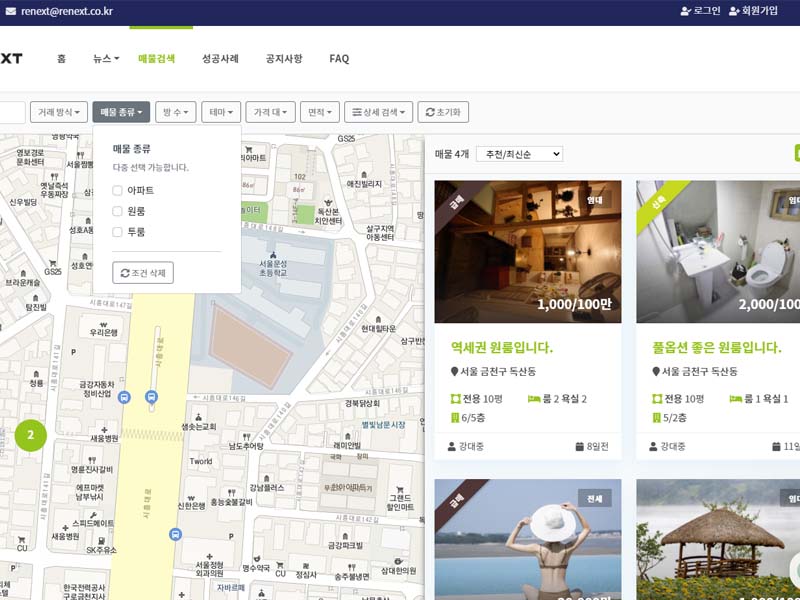Viewport: 800px width, 600px height.
Task: Go to the 홈 menu item
Action: pyautogui.click(x=62, y=58)
